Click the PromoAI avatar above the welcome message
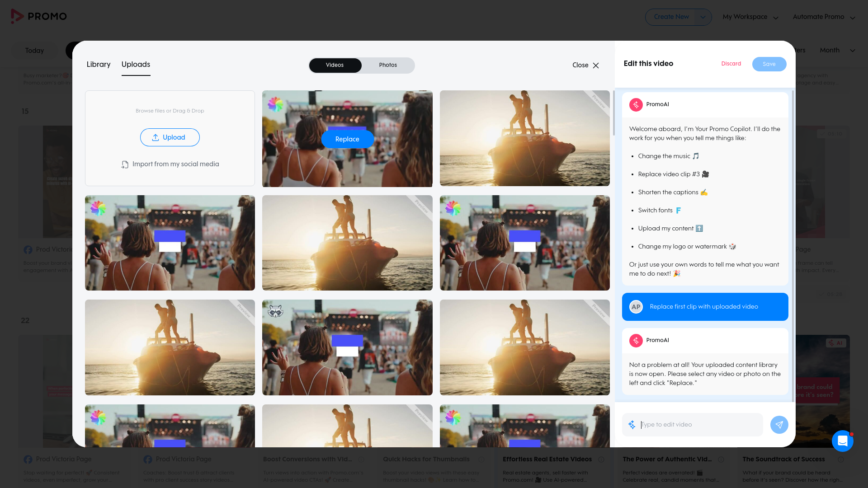The width and height of the screenshot is (868, 488). (x=636, y=104)
